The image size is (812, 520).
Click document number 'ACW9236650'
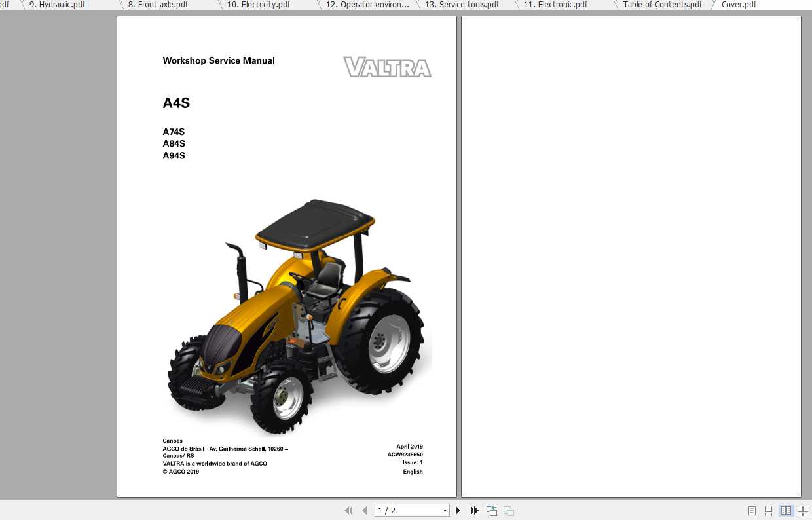click(405, 455)
